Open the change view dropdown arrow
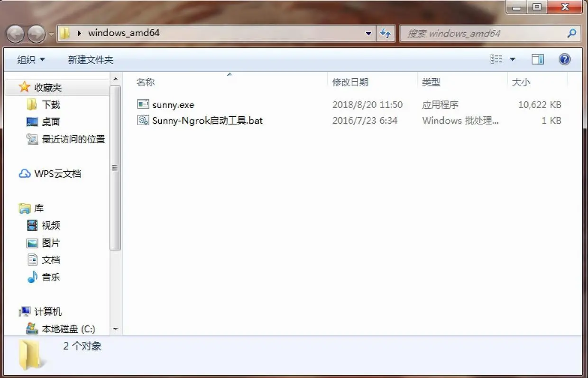 512,59
